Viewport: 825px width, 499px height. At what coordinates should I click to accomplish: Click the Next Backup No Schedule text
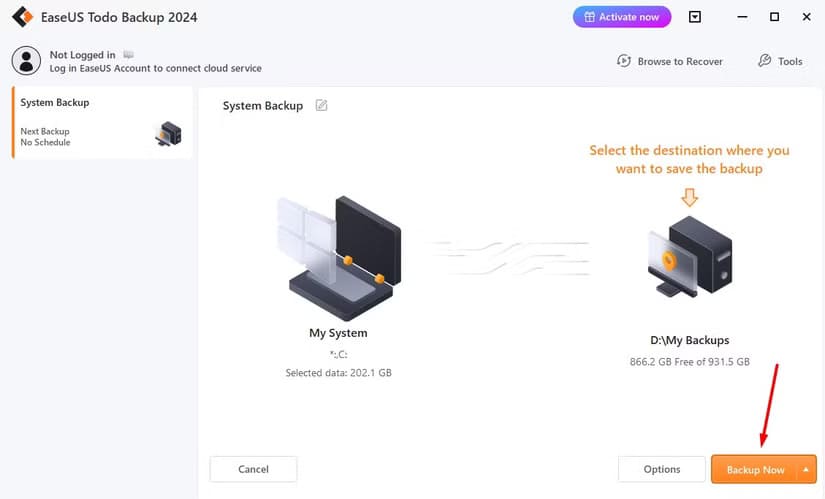[45, 137]
